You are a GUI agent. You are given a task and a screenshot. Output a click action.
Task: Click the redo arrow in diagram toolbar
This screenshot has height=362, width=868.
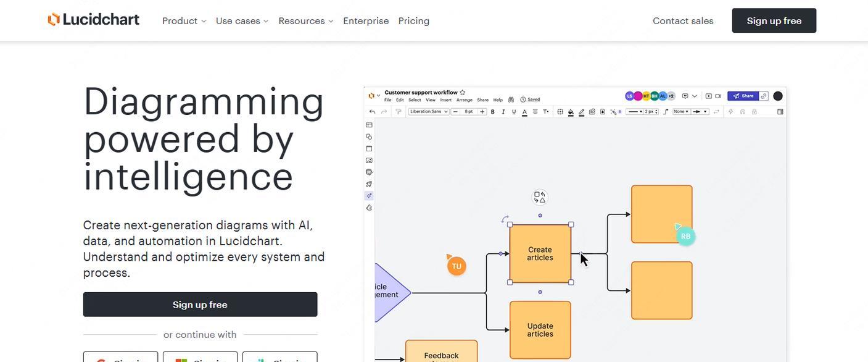click(x=384, y=112)
